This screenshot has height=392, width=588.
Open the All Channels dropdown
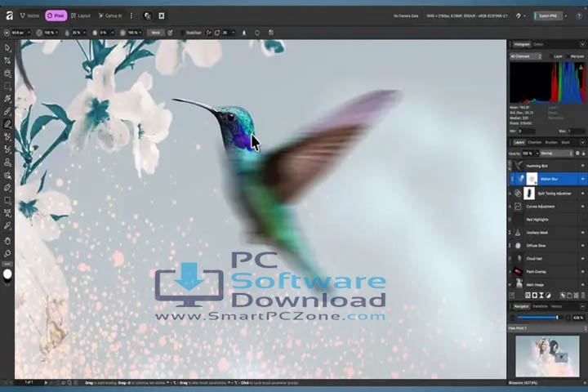pos(526,56)
